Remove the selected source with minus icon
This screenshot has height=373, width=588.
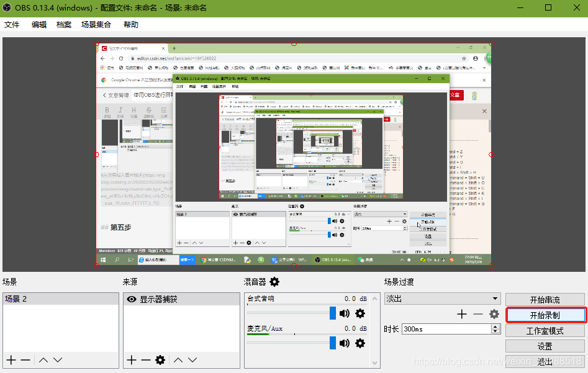(145, 360)
